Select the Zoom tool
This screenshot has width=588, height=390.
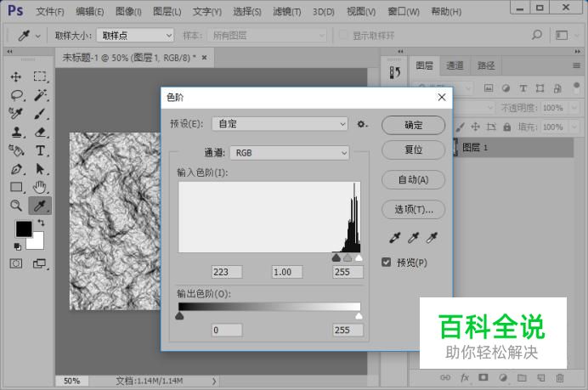coord(16,206)
